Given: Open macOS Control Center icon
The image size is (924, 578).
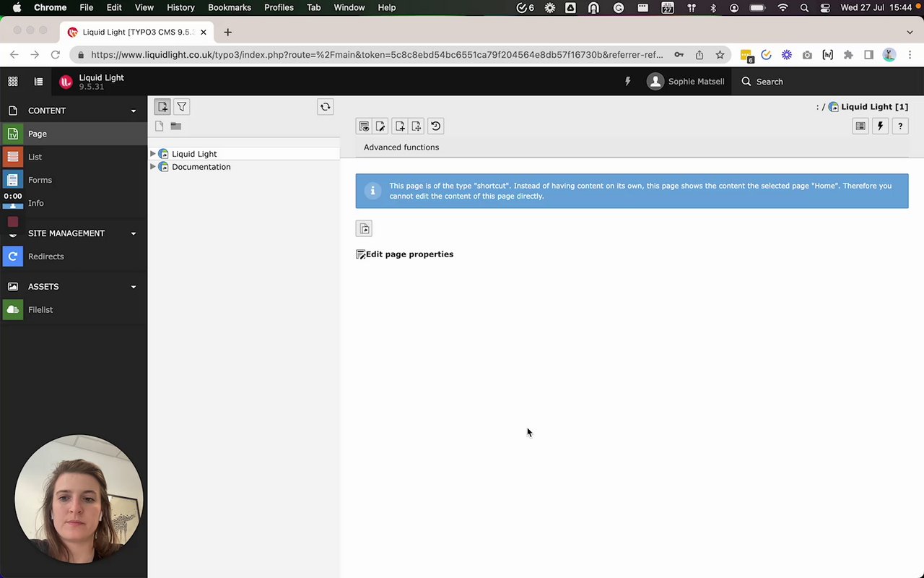Looking at the screenshot, I should (x=825, y=7).
